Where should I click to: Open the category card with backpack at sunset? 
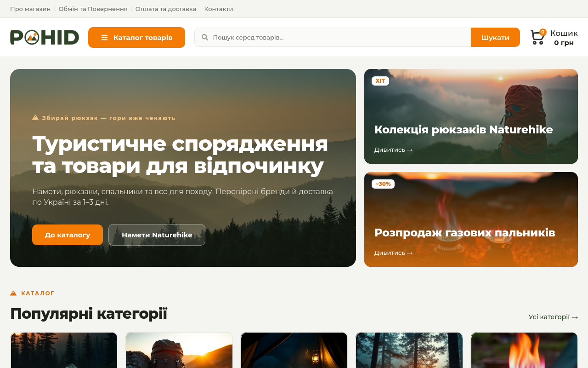tap(179, 350)
